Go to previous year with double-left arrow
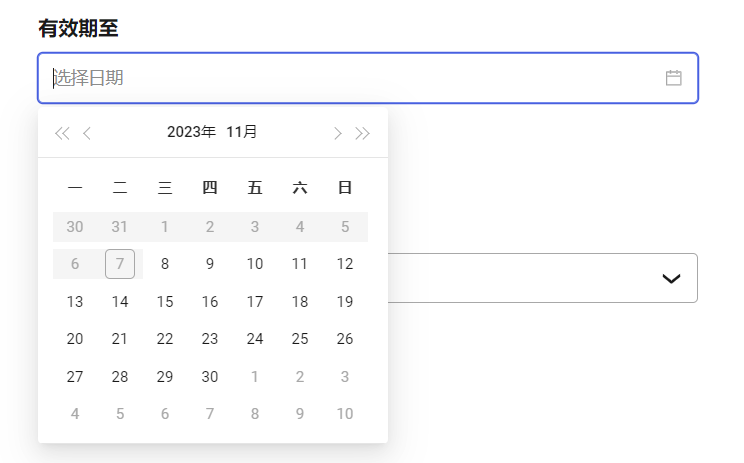Viewport: 744px width, 463px height. (62, 133)
